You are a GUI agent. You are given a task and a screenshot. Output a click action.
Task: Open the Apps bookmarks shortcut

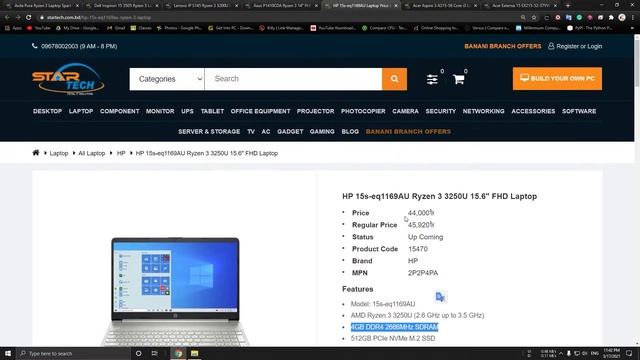coord(13,28)
